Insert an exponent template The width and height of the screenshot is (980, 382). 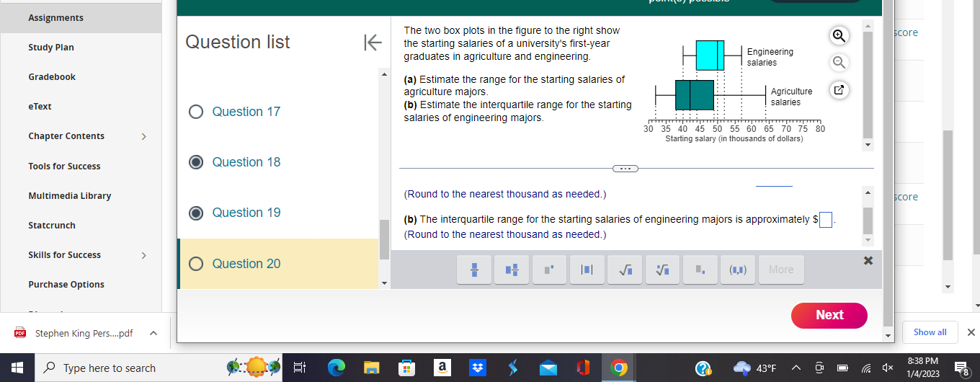pyautogui.click(x=550, y=270)
